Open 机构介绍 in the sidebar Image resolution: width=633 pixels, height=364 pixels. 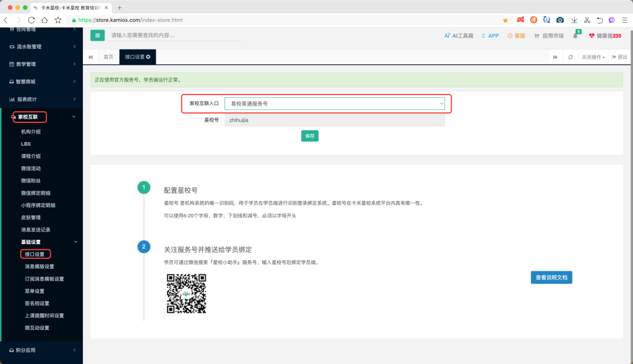click(x=31, y=132)
